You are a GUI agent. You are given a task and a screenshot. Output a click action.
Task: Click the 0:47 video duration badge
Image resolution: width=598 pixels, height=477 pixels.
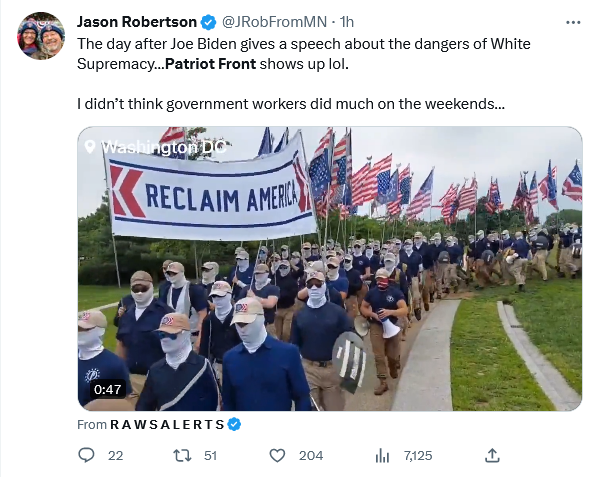tap(108, 389)
